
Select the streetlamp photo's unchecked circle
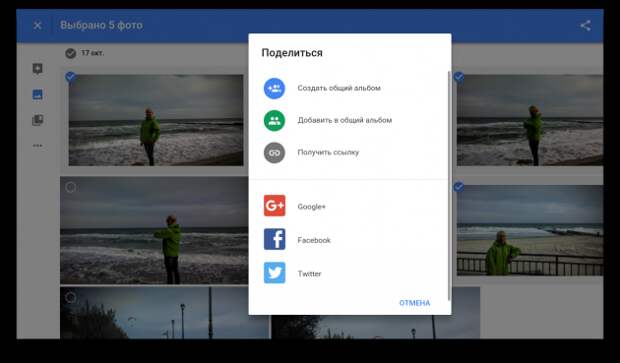(x=71, y=297)
